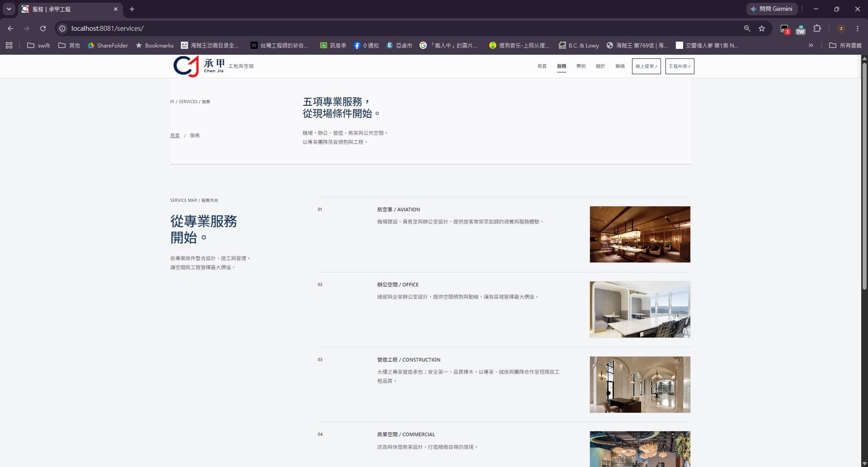Click the aviation lounge thumbnail image

pos(640,234)
